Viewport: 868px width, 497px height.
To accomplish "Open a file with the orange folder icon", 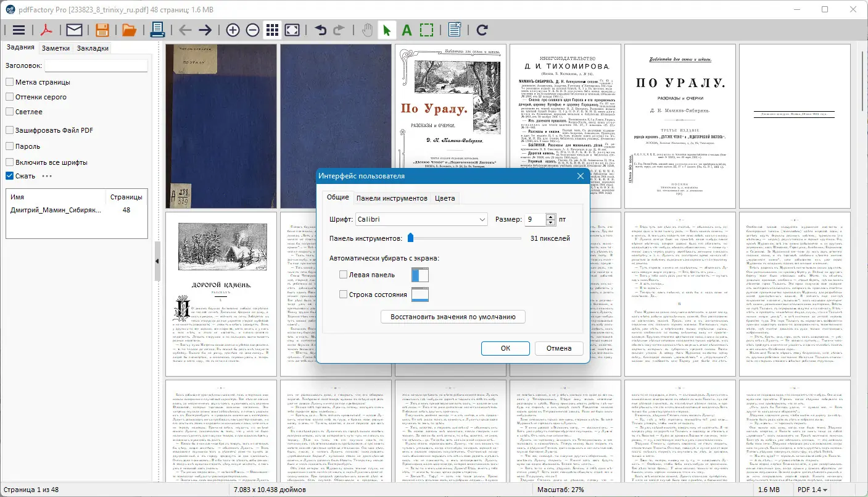I will click(129, 30).
